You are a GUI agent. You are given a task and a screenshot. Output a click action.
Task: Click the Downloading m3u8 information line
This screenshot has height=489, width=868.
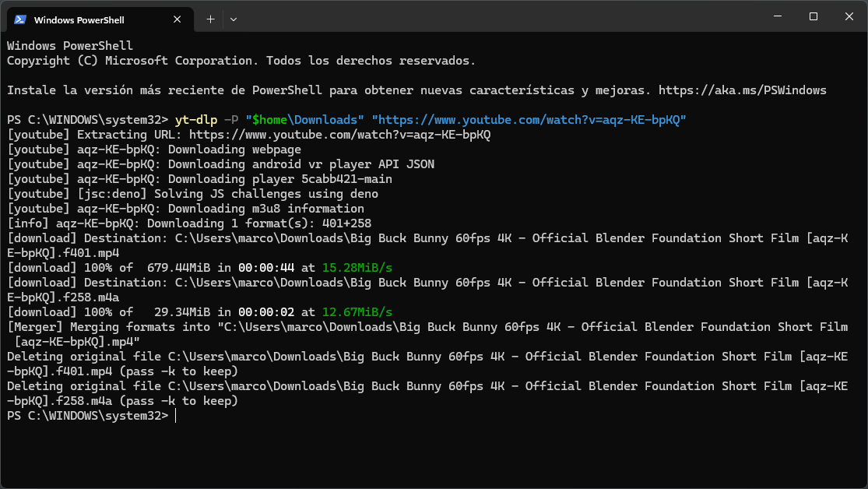(185, 209)
